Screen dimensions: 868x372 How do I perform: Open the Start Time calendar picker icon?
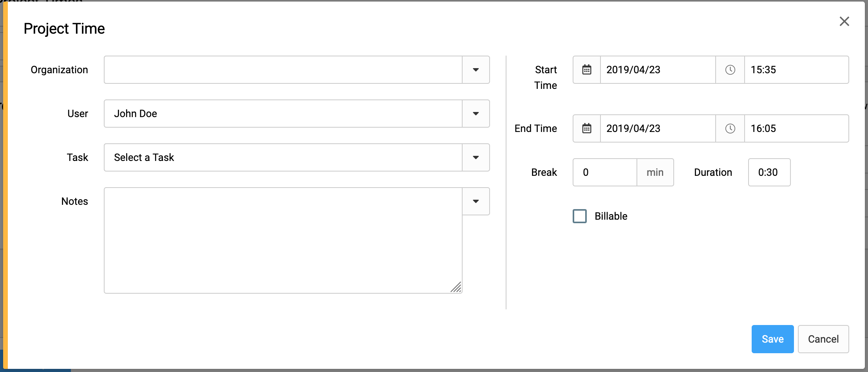tap(586, 70)
